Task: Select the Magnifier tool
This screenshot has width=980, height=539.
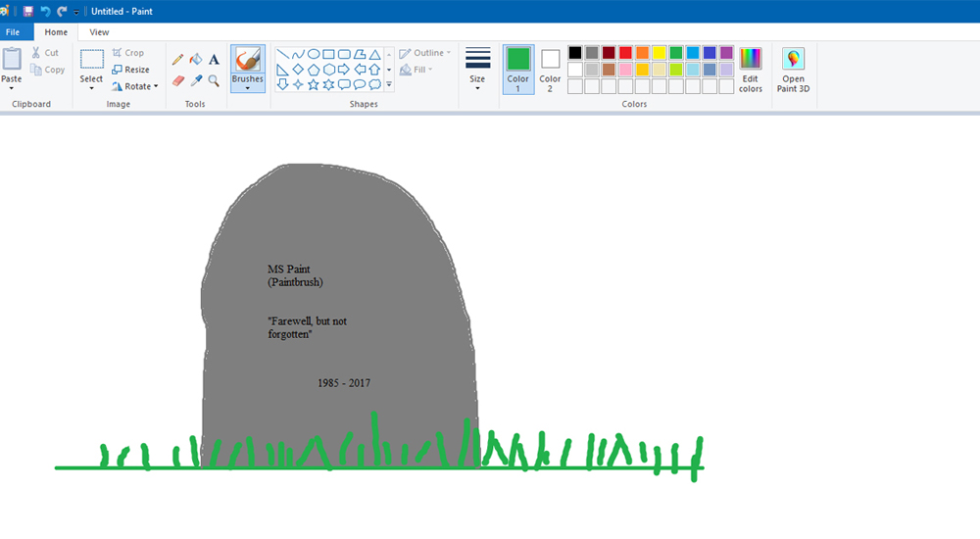Action: coord(214,80)
